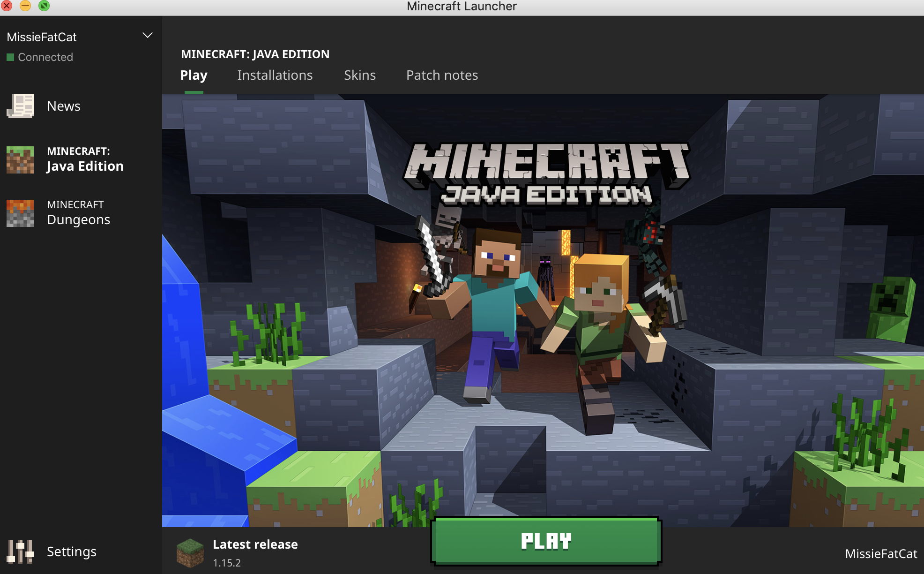Click the Java Edition grass block icon
Screen dimensions: 924x574
[x=20, y=159]
